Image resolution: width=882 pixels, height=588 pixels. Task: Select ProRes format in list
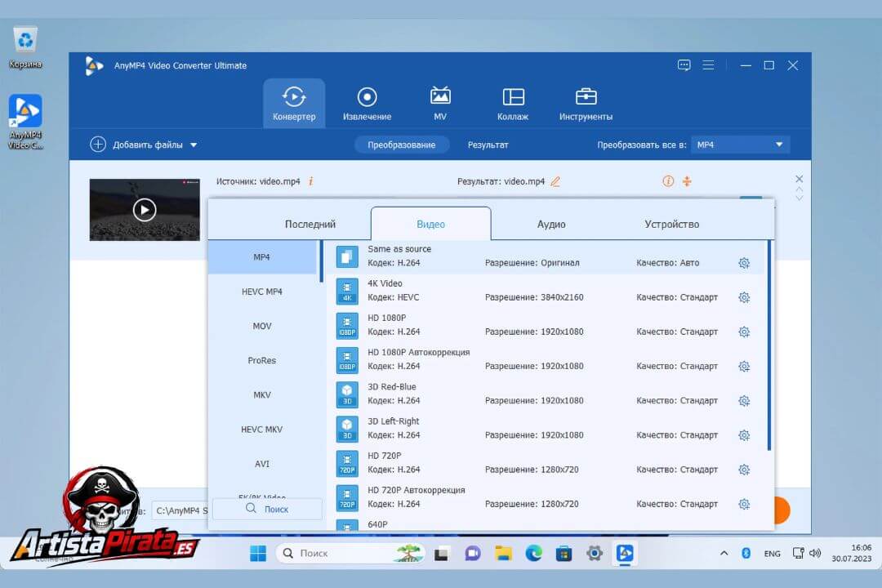pos(261,360)
